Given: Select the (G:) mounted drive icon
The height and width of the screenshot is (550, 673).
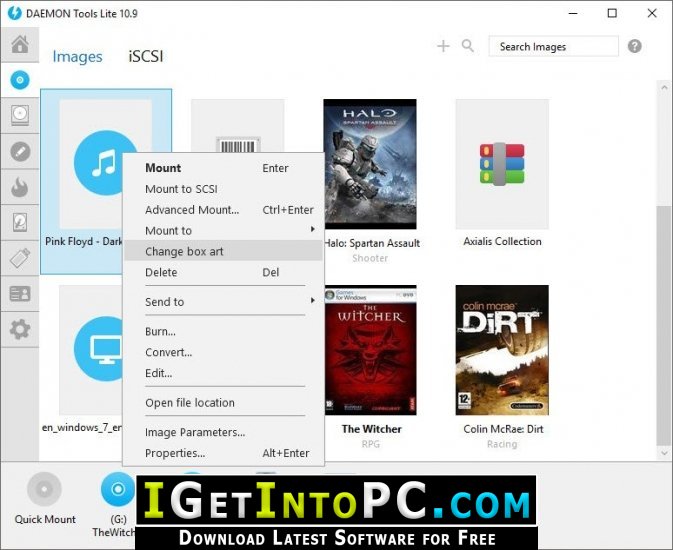Looking at the screenshot, I should pyautogui.click(x=118, y=489).
